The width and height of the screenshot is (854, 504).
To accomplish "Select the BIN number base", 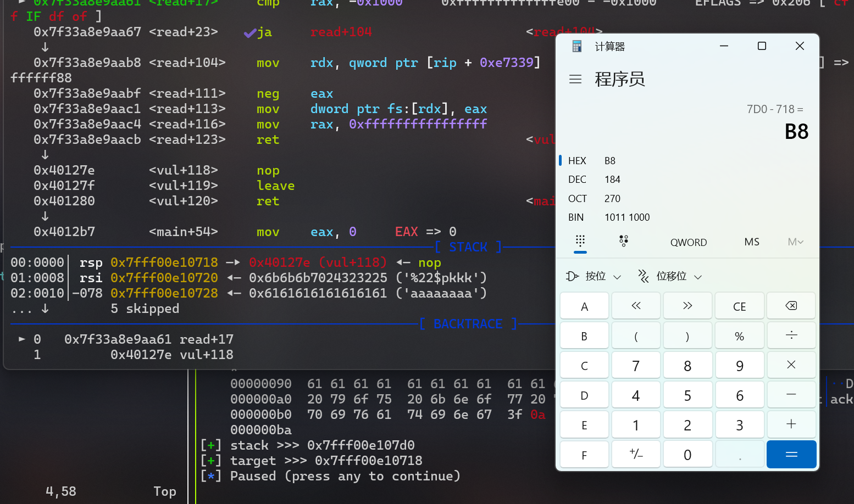I will 576,217.
